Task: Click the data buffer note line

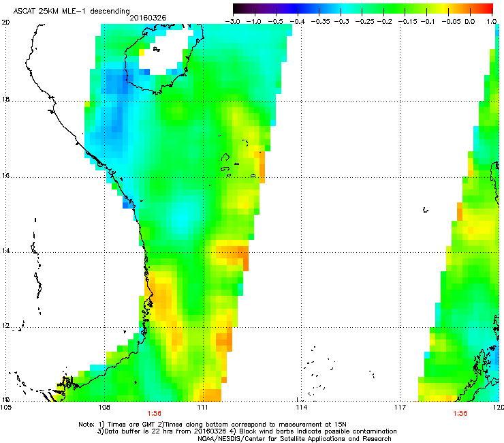Action: (247, 431)
